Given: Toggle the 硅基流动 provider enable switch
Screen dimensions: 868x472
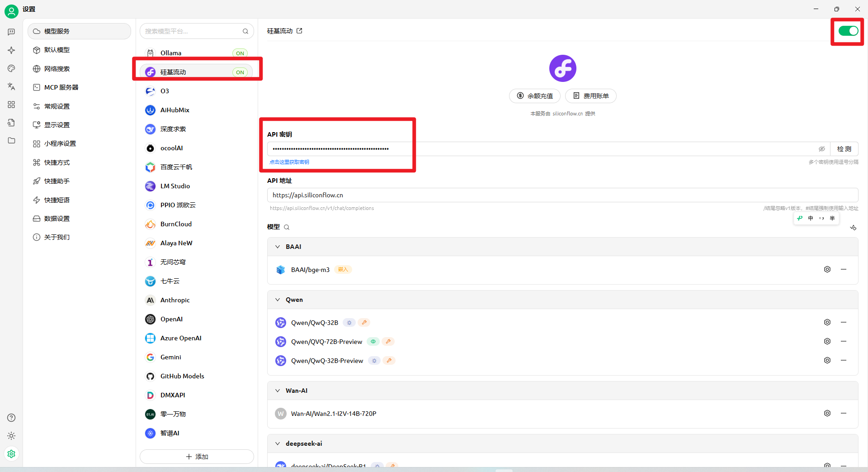Looking at the screenshot, I should pos(848,31).
